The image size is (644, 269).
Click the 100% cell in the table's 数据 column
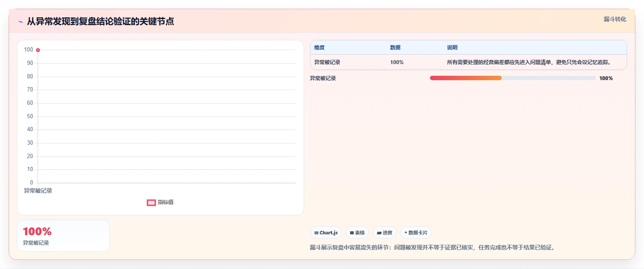coord(397,62)
